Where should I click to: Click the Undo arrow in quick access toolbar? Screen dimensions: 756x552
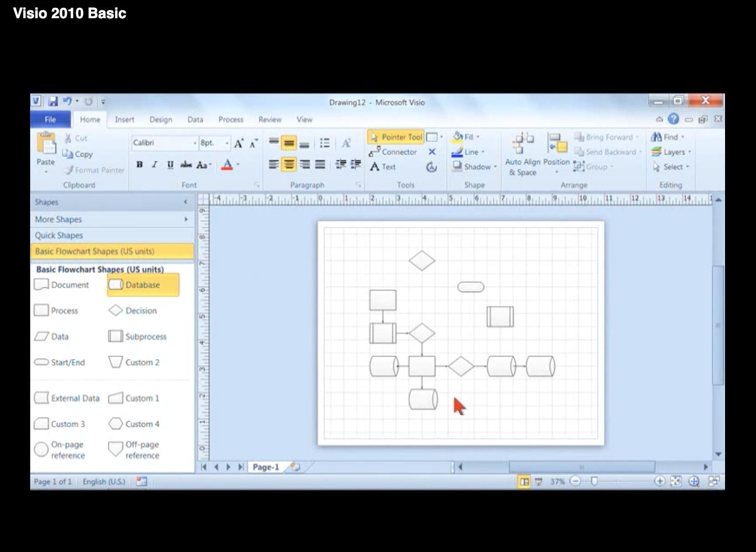click(x=67, y=101)
